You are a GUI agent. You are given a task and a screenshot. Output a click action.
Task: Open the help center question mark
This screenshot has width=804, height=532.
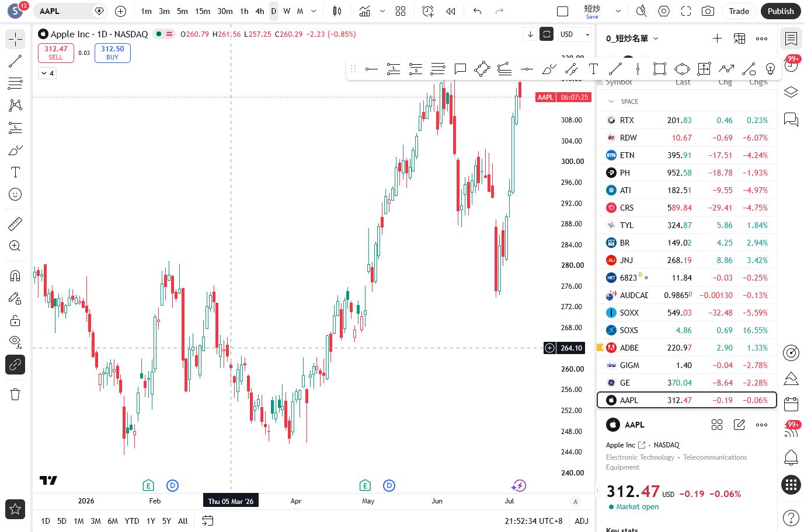click(791, 517)
